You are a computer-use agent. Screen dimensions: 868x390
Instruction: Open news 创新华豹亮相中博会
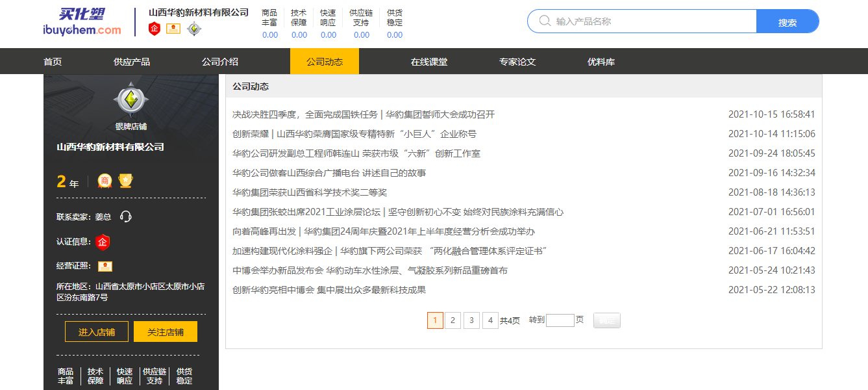pyautogui.click(x=329, y=290)
